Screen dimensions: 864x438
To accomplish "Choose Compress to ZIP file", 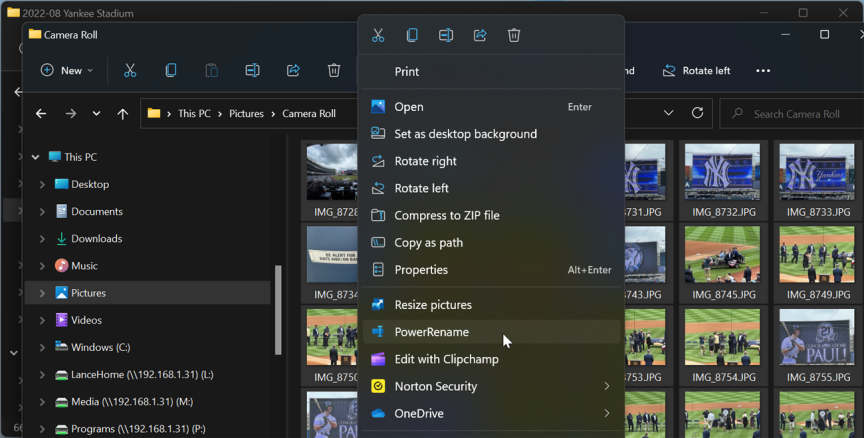I will 446,215.
